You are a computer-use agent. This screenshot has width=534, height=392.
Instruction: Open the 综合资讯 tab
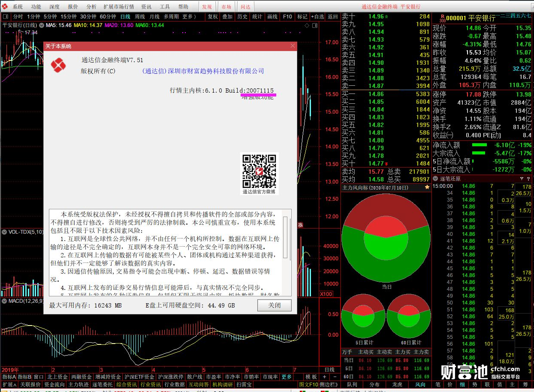click(x=127, y=385)
